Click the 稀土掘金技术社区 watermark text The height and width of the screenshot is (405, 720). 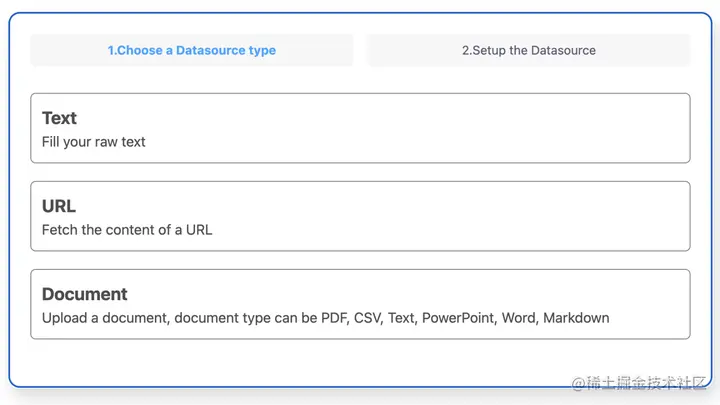coord(639,383)
